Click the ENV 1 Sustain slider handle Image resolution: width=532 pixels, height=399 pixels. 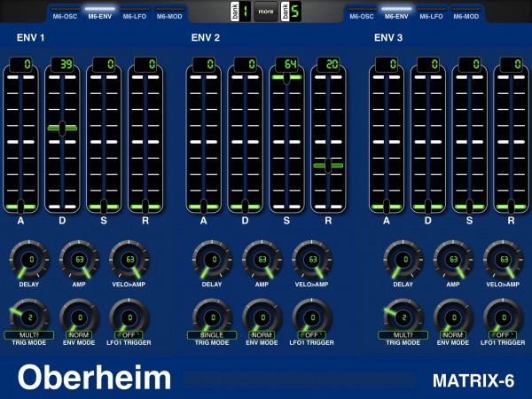(104, 207)
